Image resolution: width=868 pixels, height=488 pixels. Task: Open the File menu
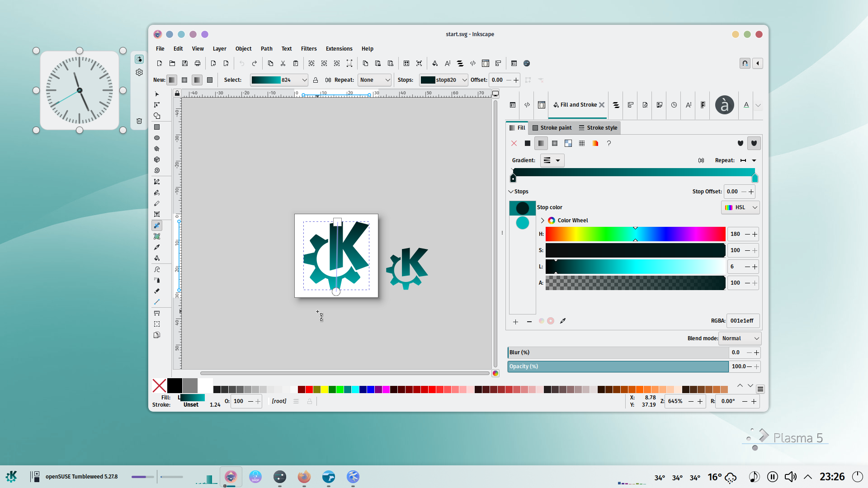click(160, 49)
